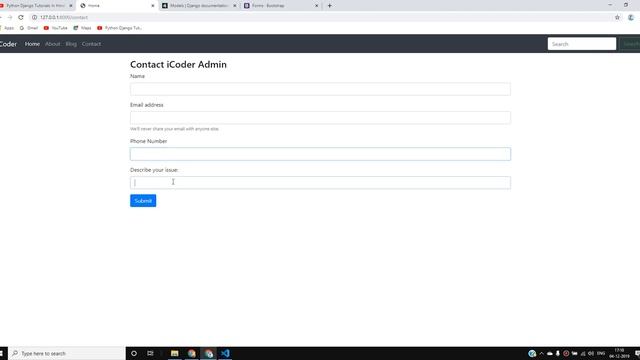Screen dimensions: 640x360
Task: Switch to Python Django Tutorials tab
Action: [x=35, y=6]
